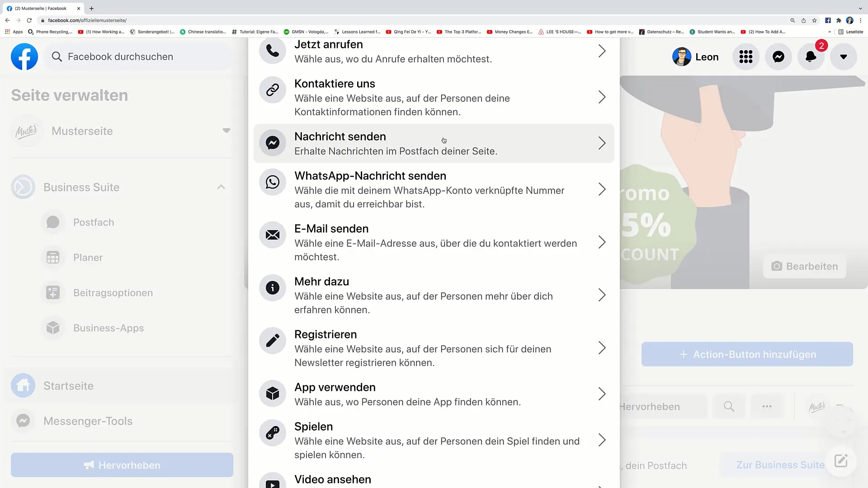Choose Nachricht senden action button

click(x=434, y=143)
